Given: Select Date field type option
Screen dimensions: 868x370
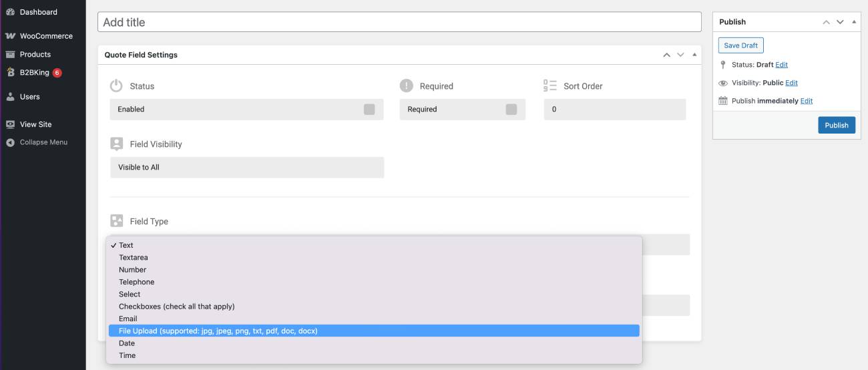Looking at the screenshot, I should [374, 343].
